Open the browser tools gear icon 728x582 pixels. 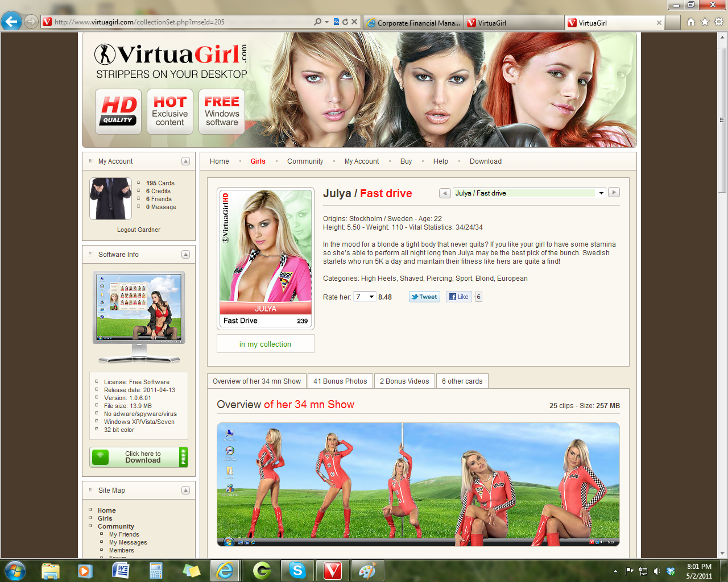coord(718,22)
